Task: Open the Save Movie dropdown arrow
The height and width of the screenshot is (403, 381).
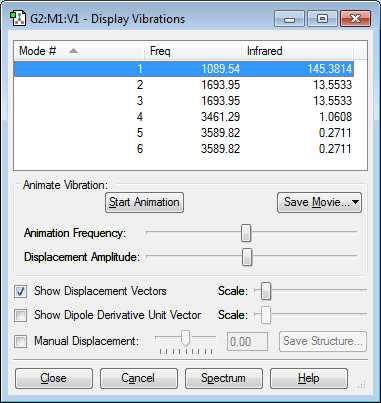Action: click(x=355, y=202)
